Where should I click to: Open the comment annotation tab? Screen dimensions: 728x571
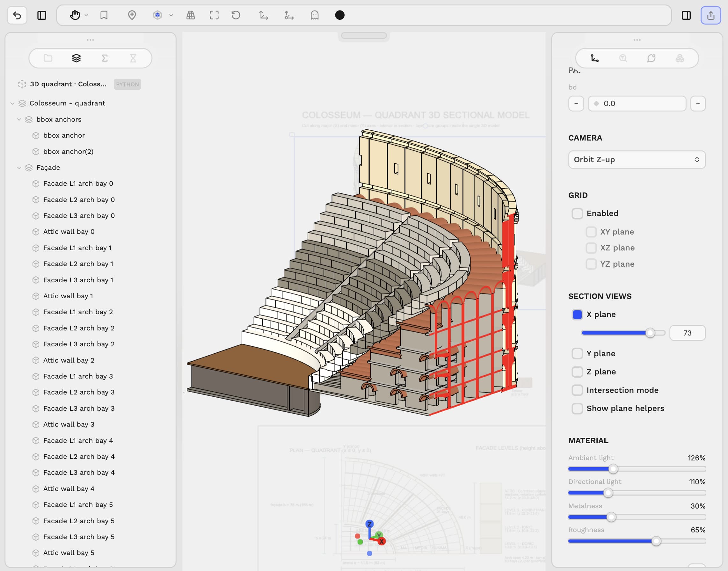(652, 58)
